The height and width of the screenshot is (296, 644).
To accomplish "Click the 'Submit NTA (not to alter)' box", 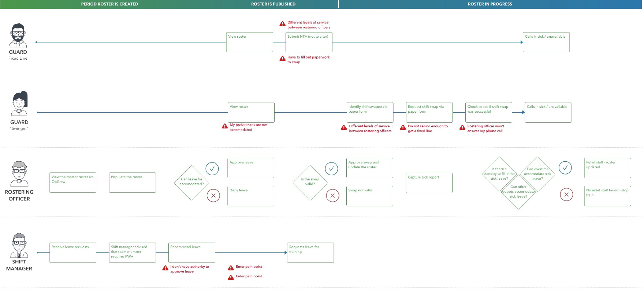I will tap(309, 42).
